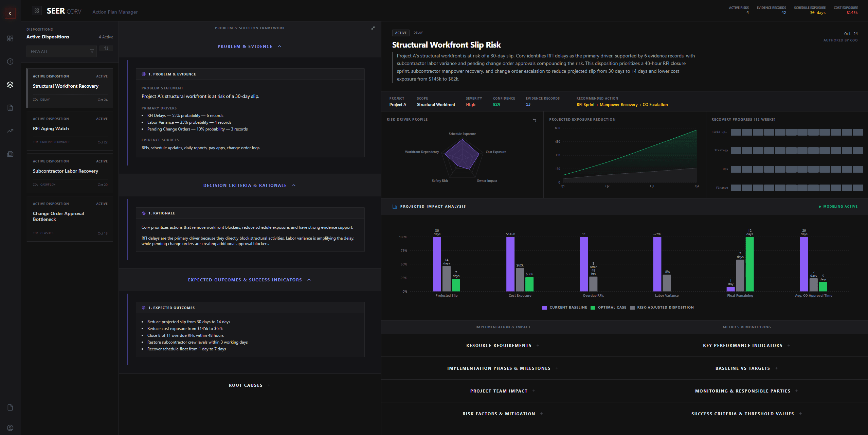Click the Active Risks counter in header

click(739, 10)
